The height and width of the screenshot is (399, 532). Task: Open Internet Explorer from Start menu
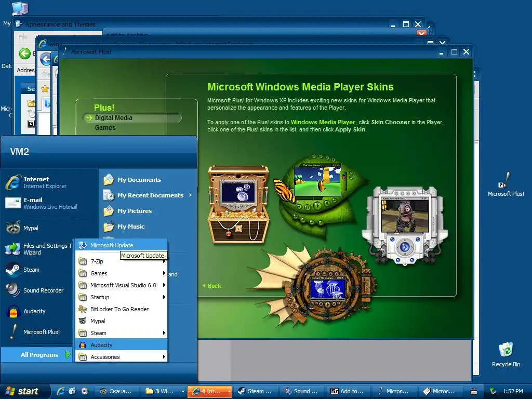click(37, 182)
